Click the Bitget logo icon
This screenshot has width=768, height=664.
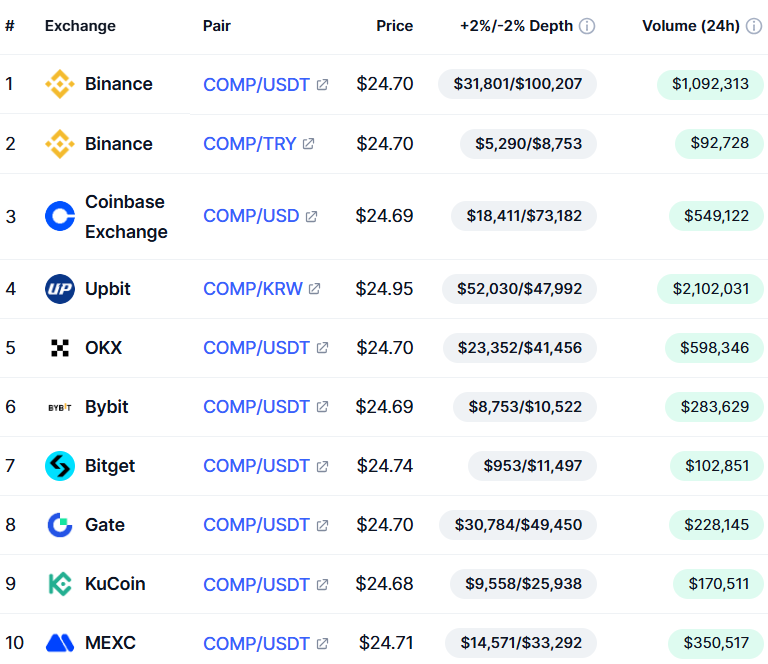(60, 466)
